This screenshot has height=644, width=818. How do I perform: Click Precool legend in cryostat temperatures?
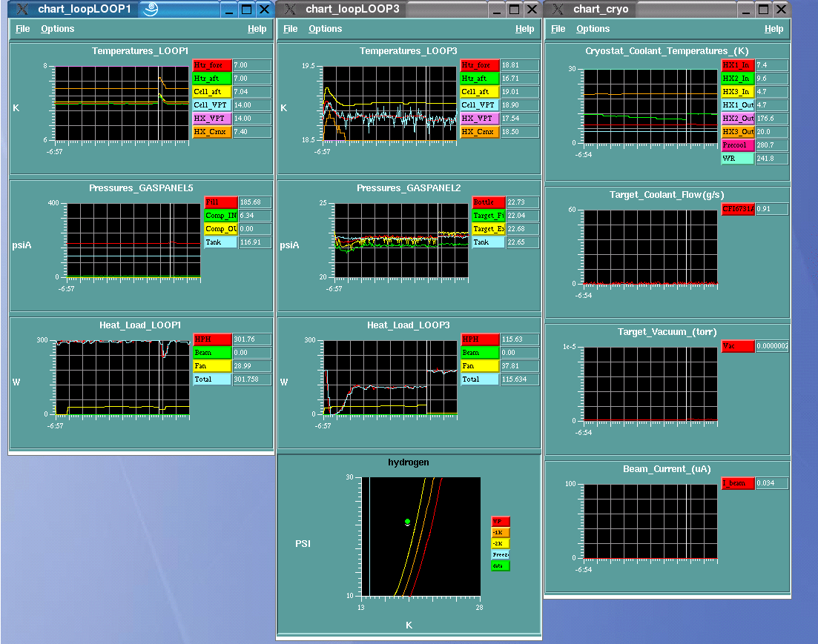coord(738,145)
